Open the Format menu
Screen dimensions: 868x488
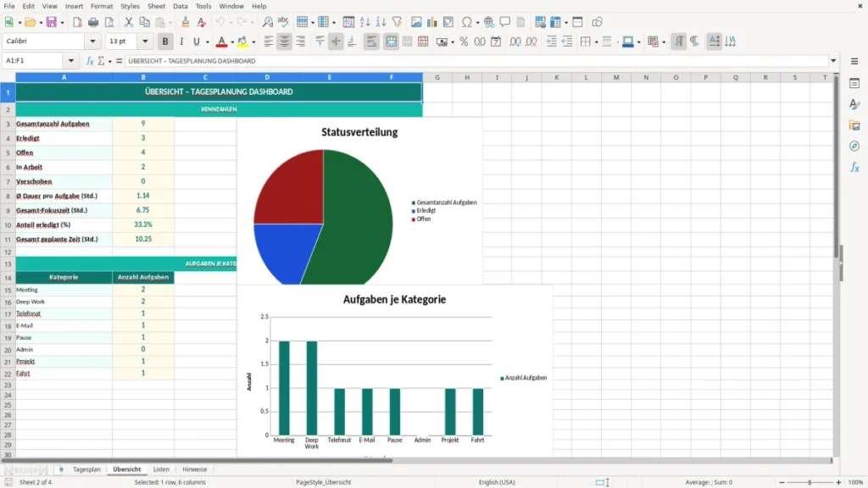point(102,6)
